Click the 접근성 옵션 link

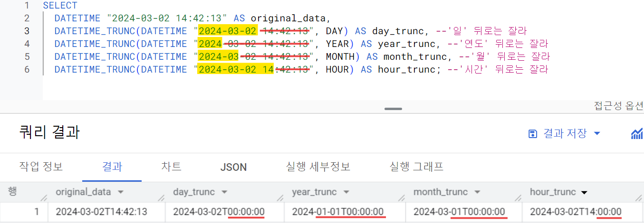point(619,105)
